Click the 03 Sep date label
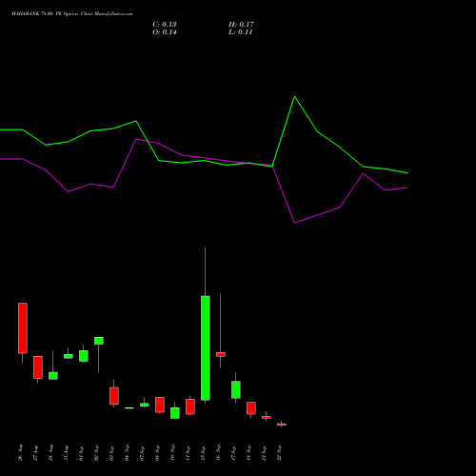 (x=112, y=452)
